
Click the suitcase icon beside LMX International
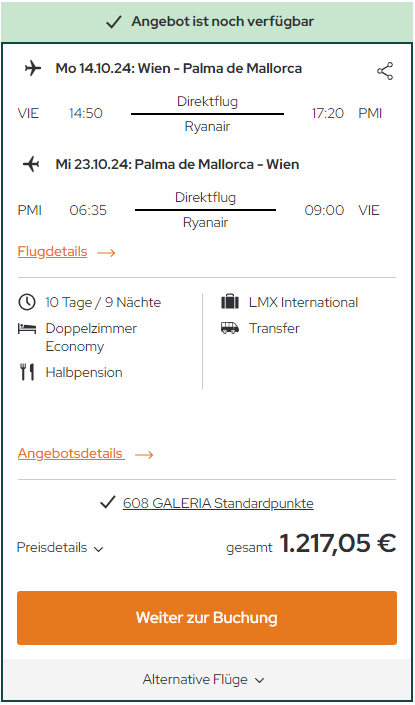(x=230, y=302)
